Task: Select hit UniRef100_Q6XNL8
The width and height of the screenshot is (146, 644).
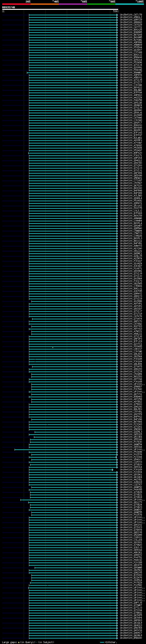Action: [x=131, y=635]
